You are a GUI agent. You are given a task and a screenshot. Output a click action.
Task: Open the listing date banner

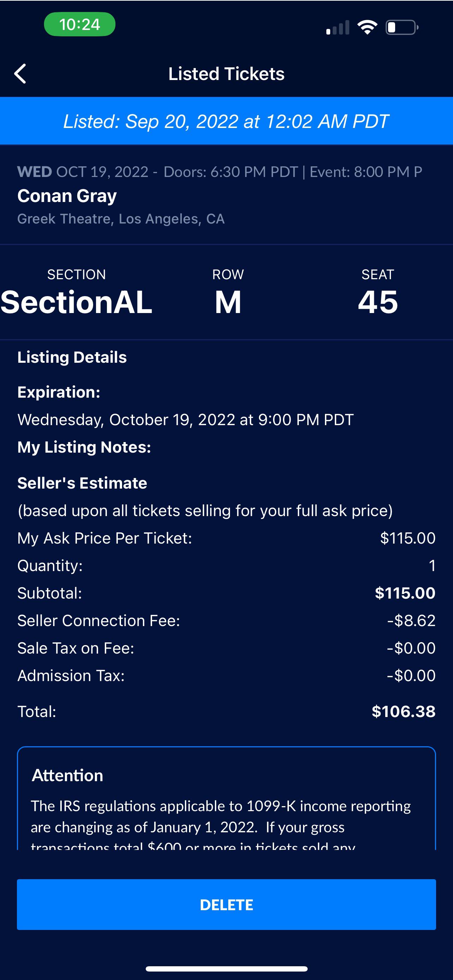(226, 121)
